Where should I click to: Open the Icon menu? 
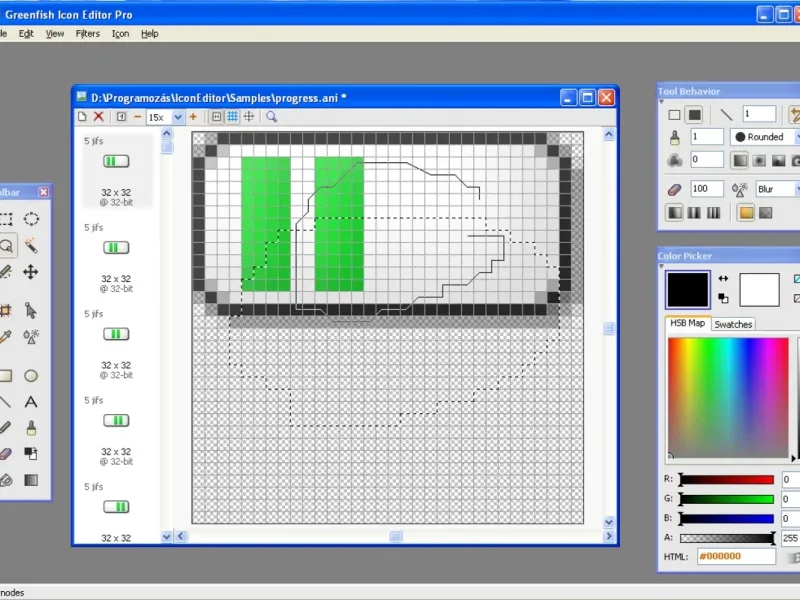point(120,34)
